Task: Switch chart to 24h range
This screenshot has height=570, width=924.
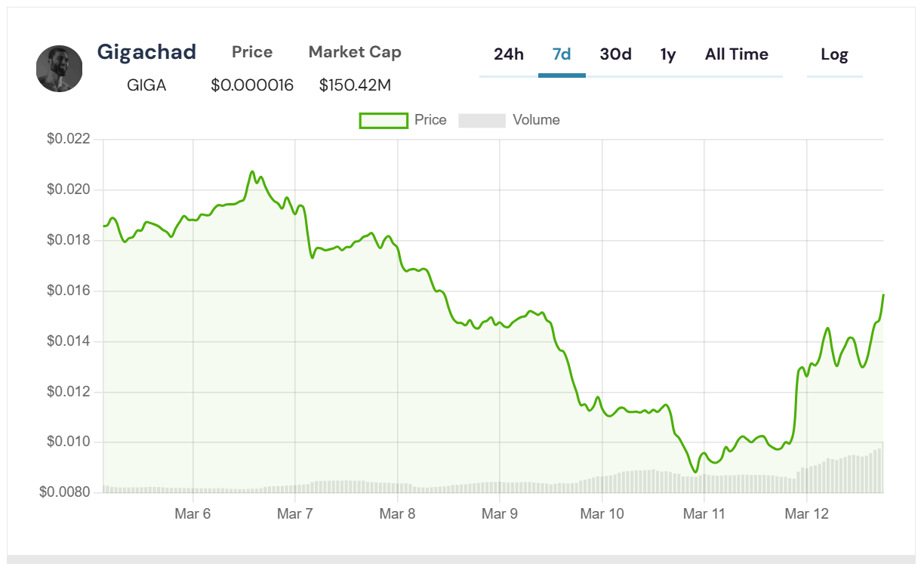Action: coord(509,54)
